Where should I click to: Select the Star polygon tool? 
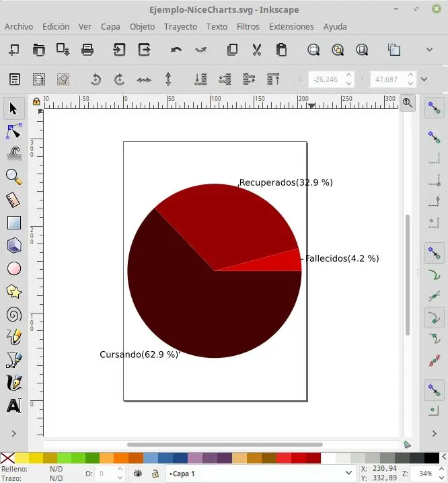coord(14,291)
